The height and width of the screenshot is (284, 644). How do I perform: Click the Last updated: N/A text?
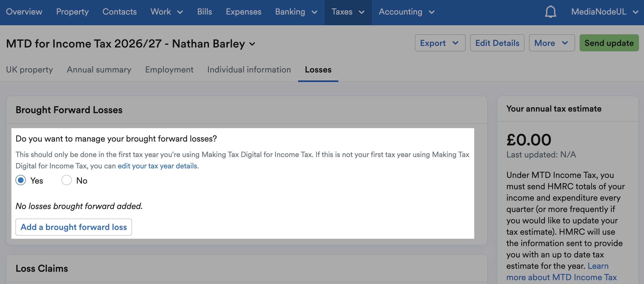pyautogui.click(x=541, y=154)
